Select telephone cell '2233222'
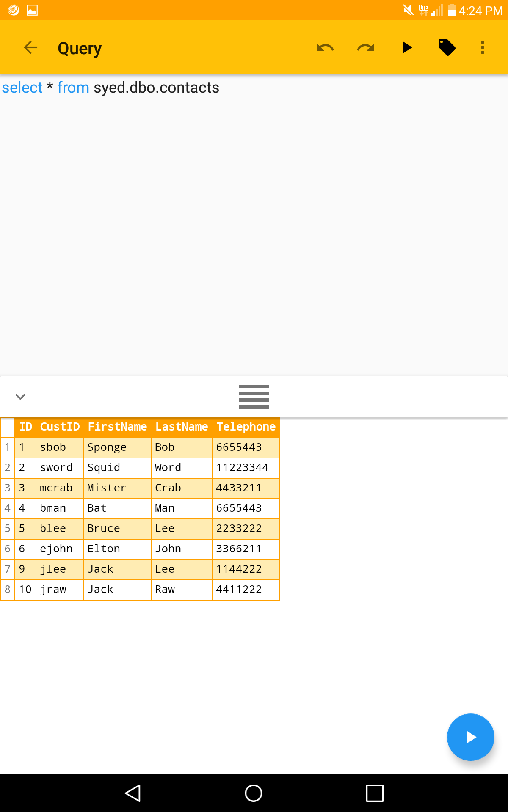Image resolution: width=508 pixels, height=812 pixels. (246, 529)
